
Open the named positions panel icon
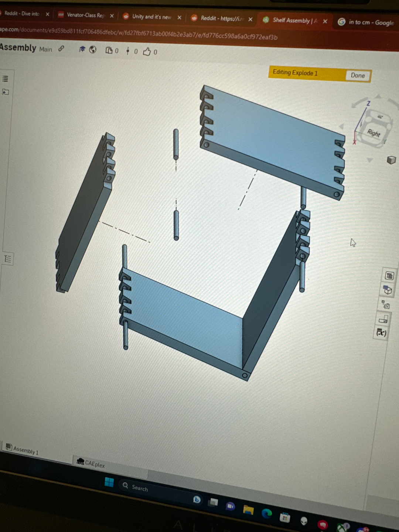pos(383,319)
